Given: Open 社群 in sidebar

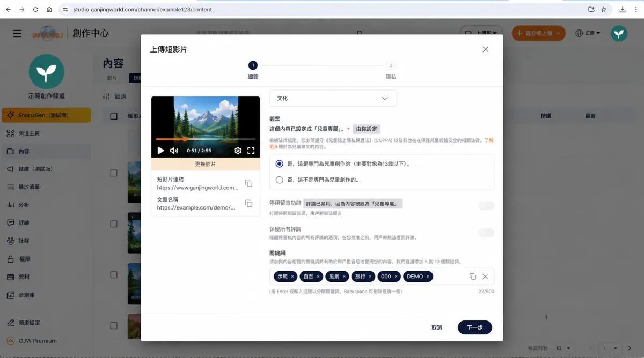Looking at the screenshot, I should click(46, 241).
